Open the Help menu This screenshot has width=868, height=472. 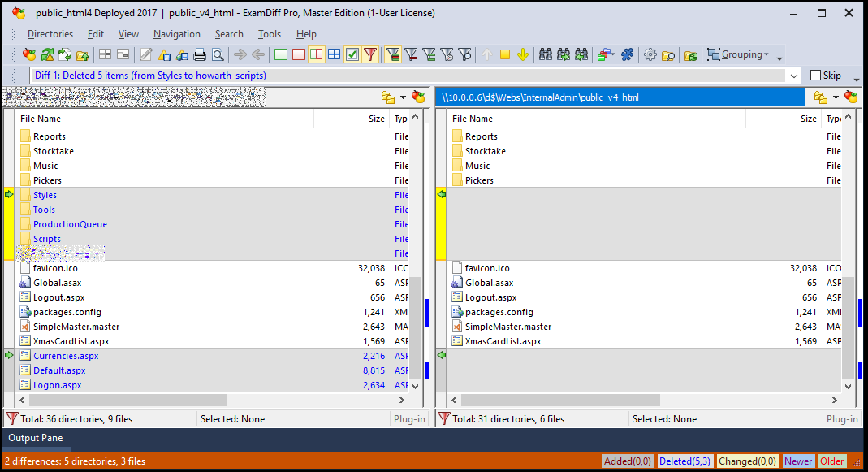(x=306, y=34)
